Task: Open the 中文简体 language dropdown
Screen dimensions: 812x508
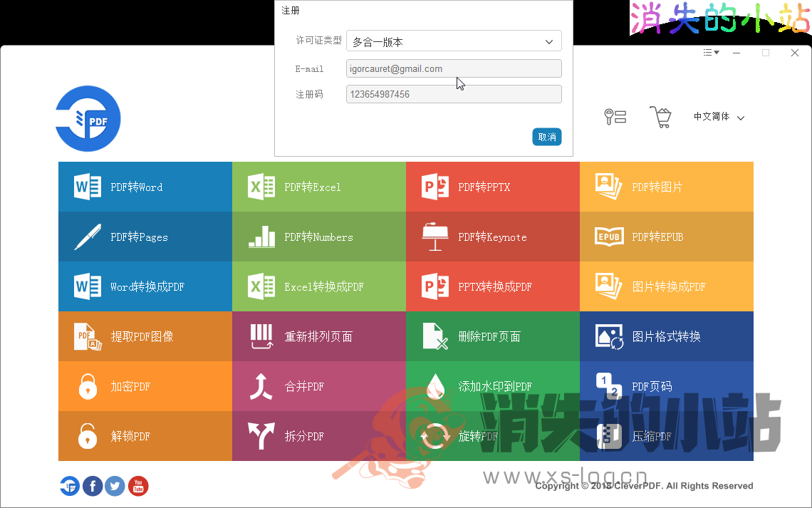Action: pyautogui.click(x=719, y=117)
